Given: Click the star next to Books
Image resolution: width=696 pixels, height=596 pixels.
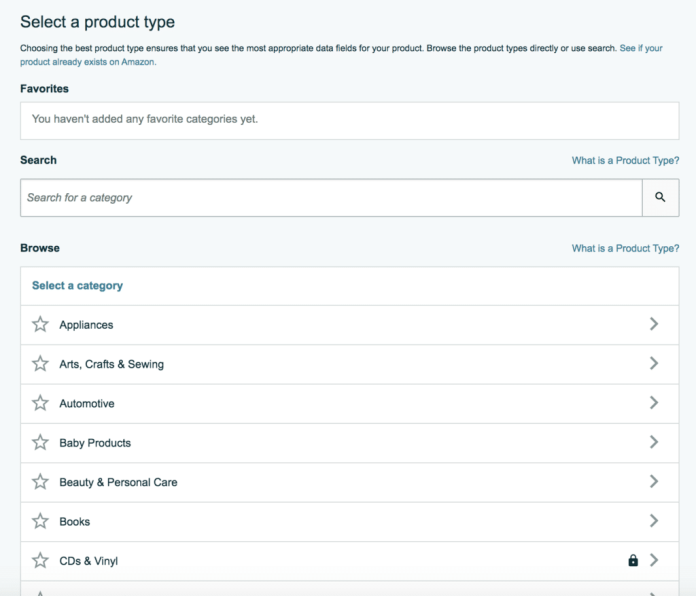Looking at the screenshot, I should pos(40,521).
